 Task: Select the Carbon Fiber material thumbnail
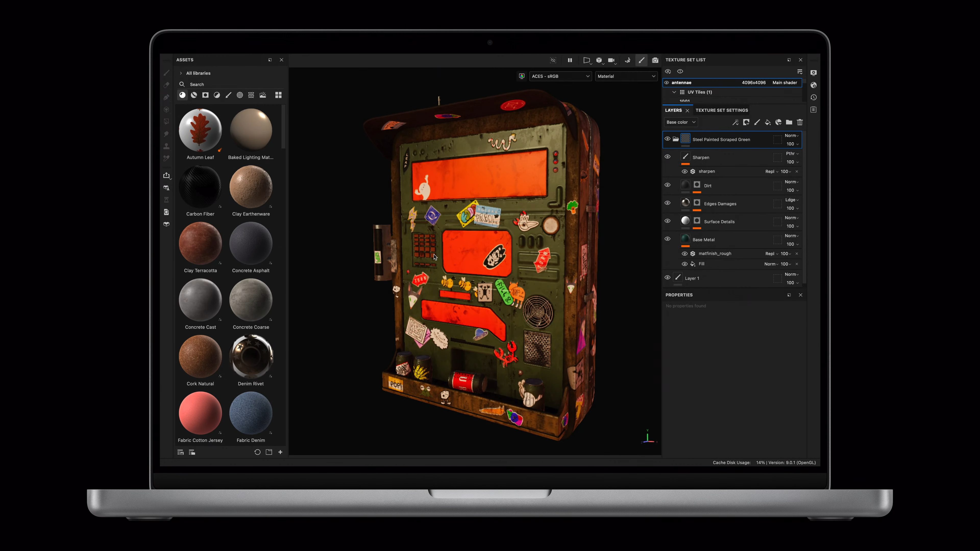click(200, 187)
